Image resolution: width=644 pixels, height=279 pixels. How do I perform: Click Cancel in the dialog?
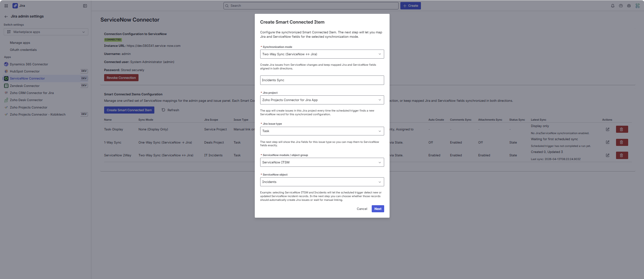point(362,209)
